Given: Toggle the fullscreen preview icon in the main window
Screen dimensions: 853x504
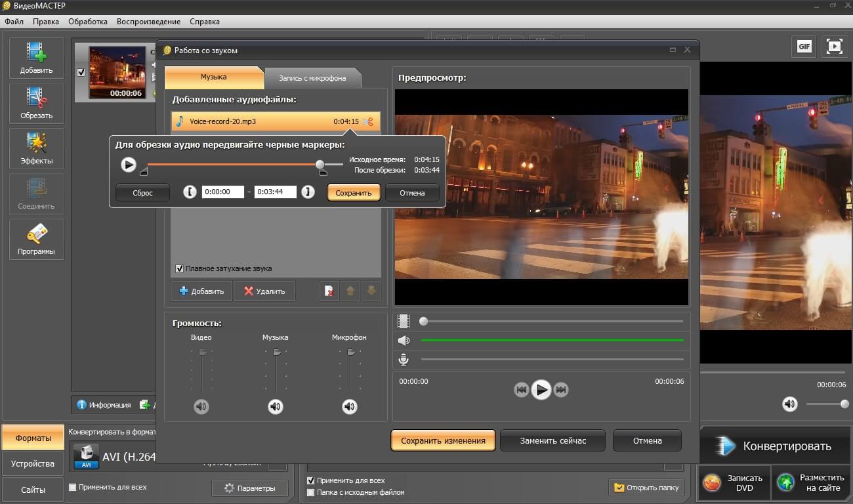Looking at the screenshot, I should (834, 46).
